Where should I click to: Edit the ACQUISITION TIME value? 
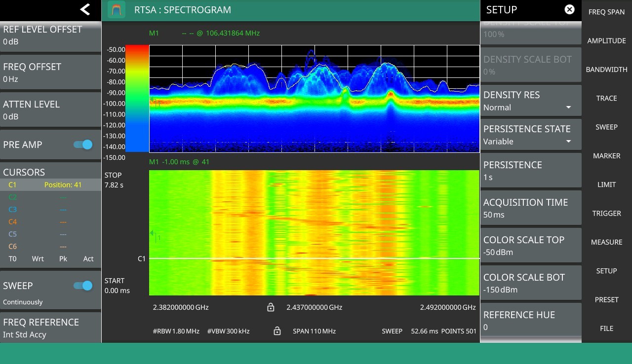click(531, 208)
